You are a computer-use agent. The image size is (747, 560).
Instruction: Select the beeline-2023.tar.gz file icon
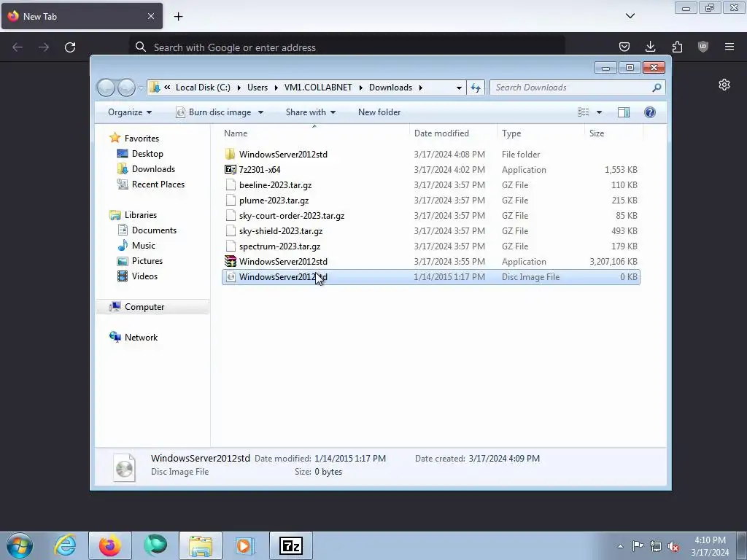231,184
